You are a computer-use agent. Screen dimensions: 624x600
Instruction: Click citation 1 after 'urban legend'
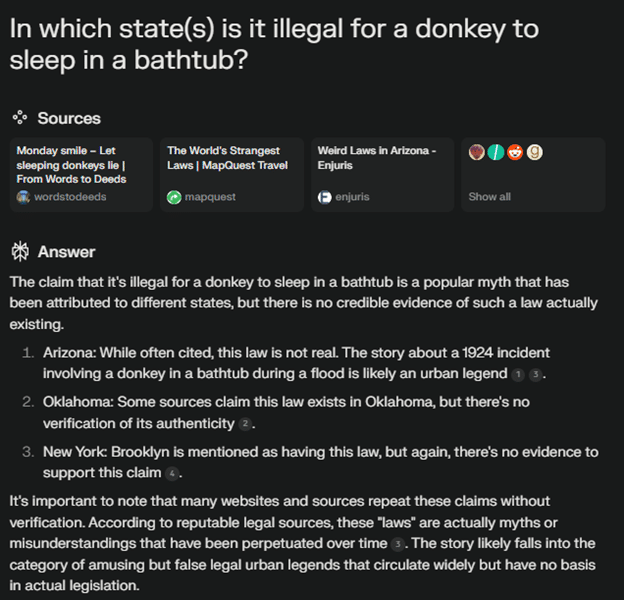[517, 374]
